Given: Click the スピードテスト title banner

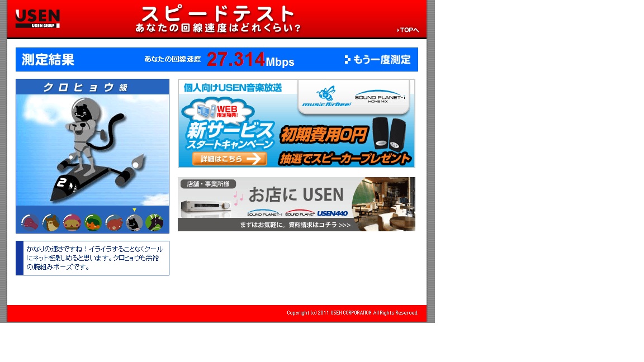Looking at the screenshot, I should (x=217, y=14).
